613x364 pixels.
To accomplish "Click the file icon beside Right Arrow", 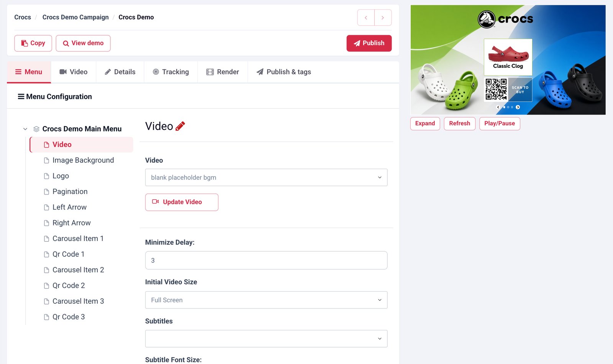I will (46, 223).
